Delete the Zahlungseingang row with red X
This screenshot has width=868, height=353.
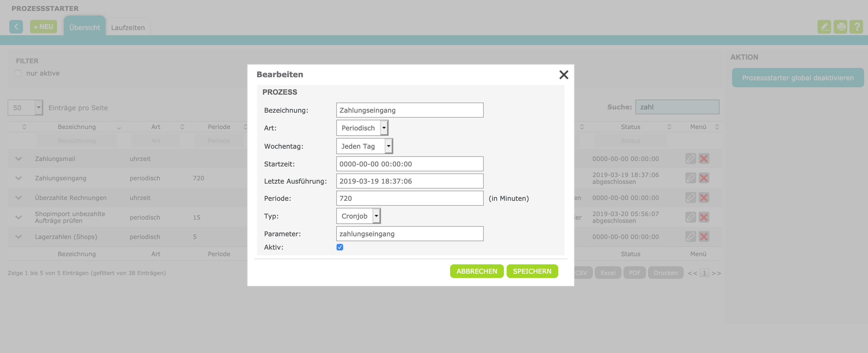click(x=704, y=178)
